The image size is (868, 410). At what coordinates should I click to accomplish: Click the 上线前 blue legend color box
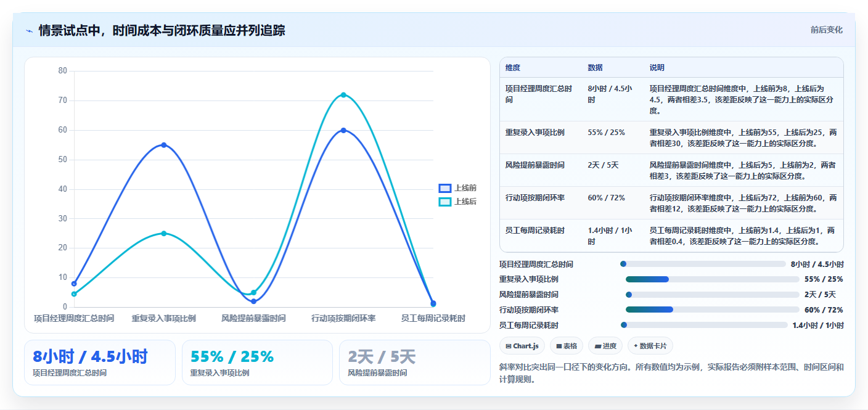(445, 188)
